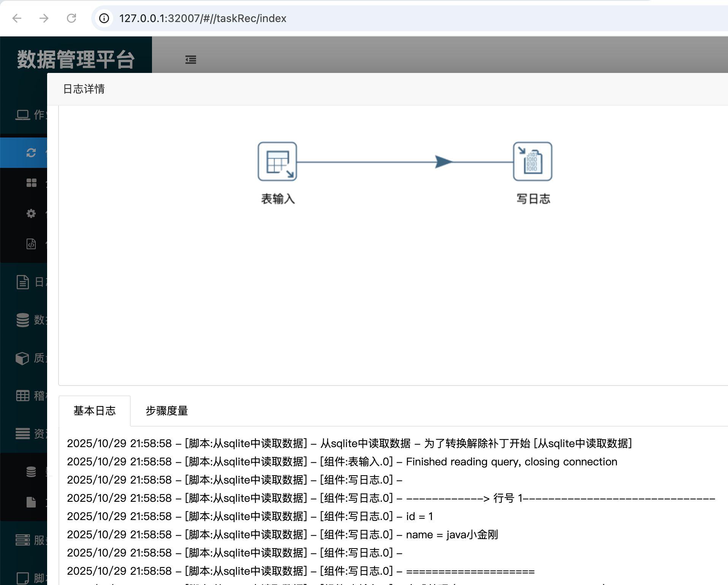Image resolution: width=728 pixels, height=585 pixels.
Task: Select the 资源 list icon in sidebar
Action: coord(22,434)
